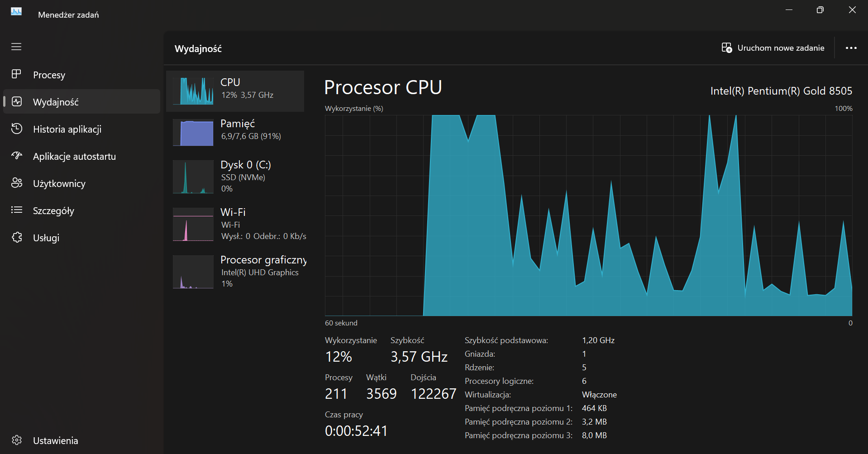Click the run new task icon
This screenshot has height=454, width=868.
[726, 48]
